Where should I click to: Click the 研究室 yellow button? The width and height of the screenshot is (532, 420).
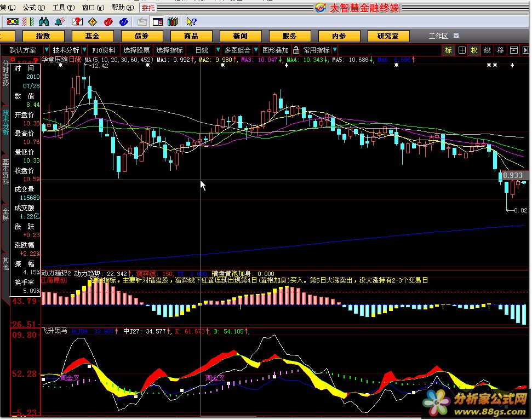coord(388,36)
